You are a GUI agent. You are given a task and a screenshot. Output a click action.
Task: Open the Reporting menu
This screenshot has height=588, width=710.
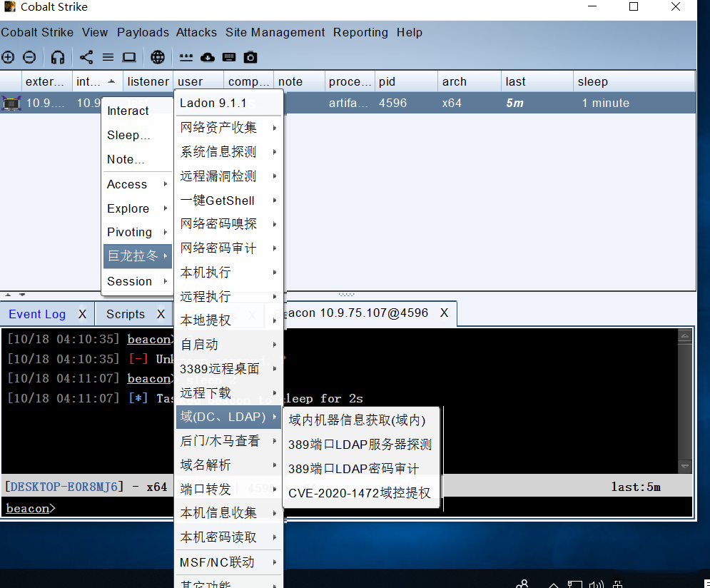point(360,33)
